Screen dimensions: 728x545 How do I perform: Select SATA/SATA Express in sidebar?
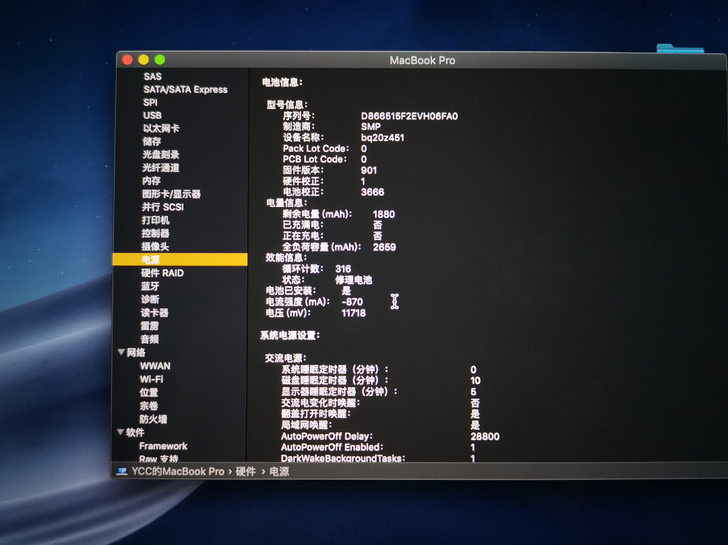click(185, 89)
